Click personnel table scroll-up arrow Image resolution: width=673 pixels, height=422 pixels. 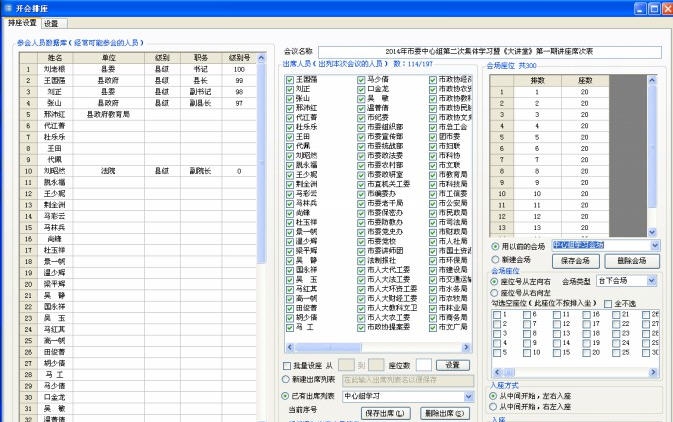coord(261,58)
